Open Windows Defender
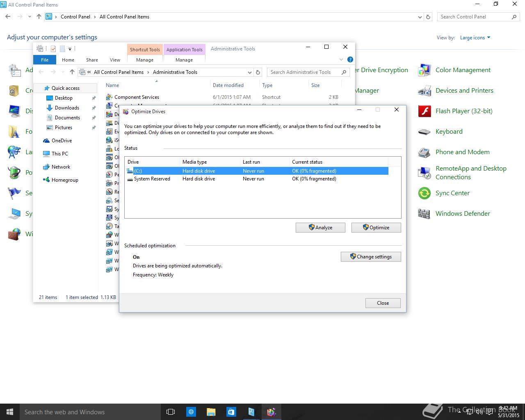 454,214
